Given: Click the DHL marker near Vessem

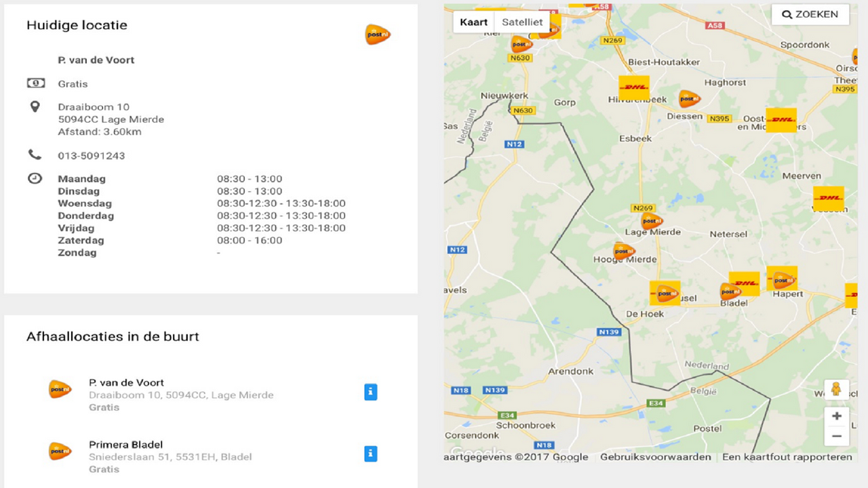Looking at the screenshot, I should click(x=828, y=199).
